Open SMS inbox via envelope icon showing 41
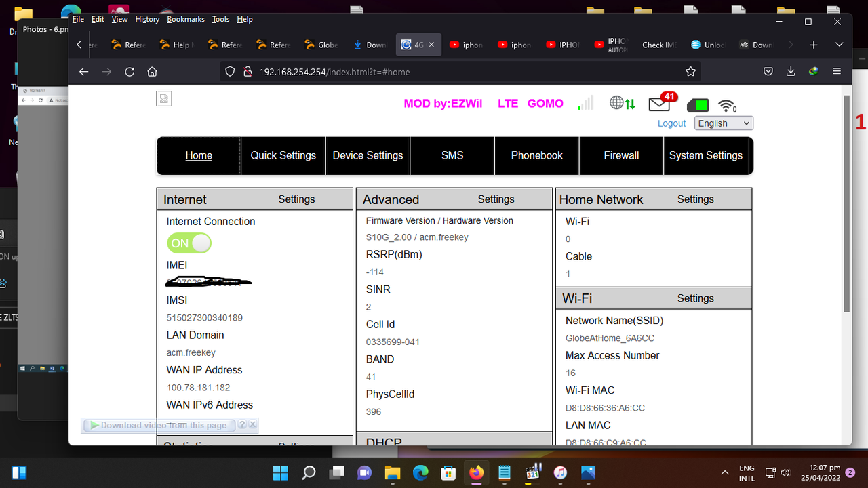The width and height of the screenshot is (868, 488). (658, 104)
